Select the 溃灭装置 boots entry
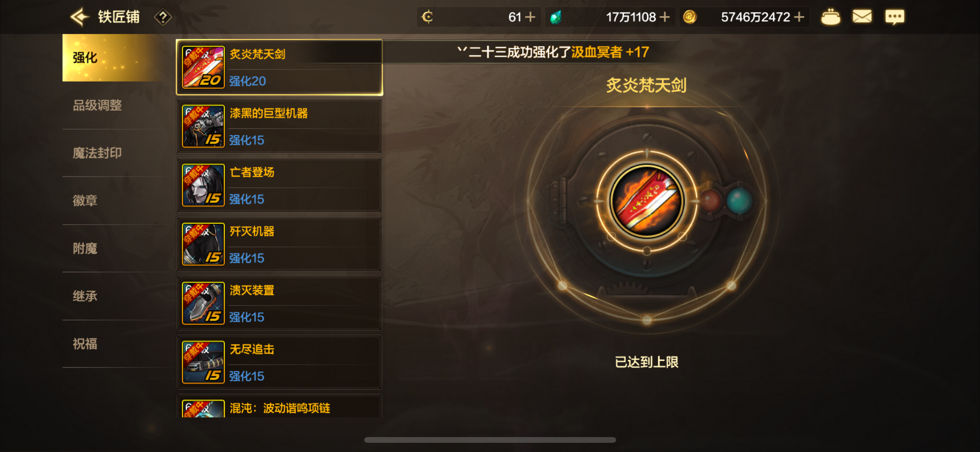The width and height of the screenshot is (980, 452). [x=279, y=303]
